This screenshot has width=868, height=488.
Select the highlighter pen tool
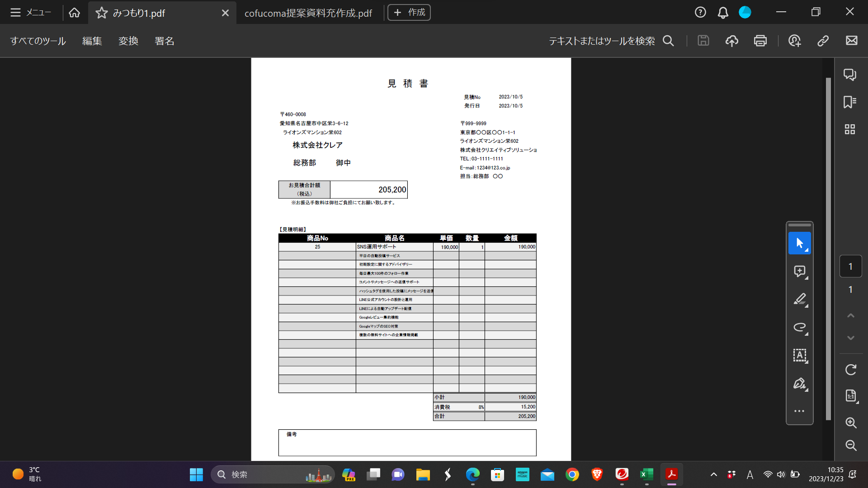(x=799, y=299)
